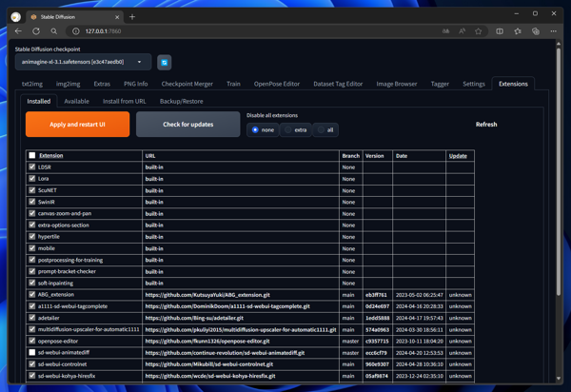Open the translate page icon

click(x=445, y=31)
